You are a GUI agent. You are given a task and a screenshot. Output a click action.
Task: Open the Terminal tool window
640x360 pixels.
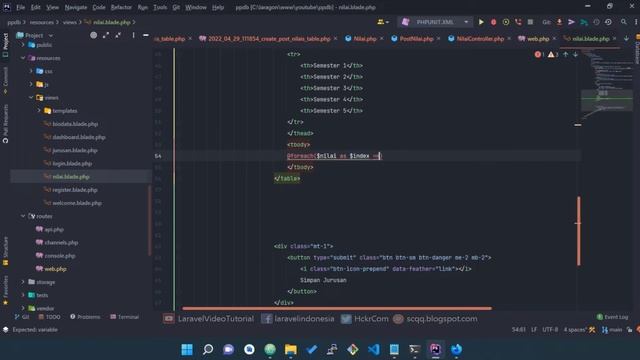124,317
